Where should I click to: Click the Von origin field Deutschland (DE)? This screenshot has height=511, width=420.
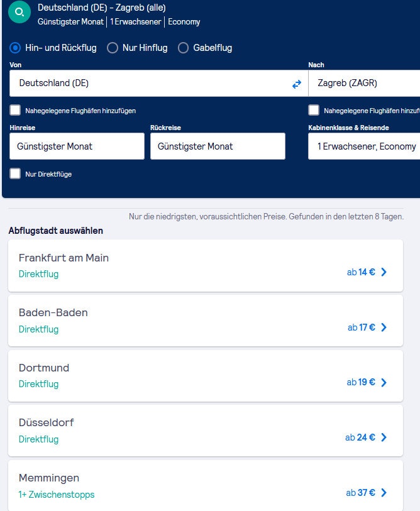(x=151, y=83)
